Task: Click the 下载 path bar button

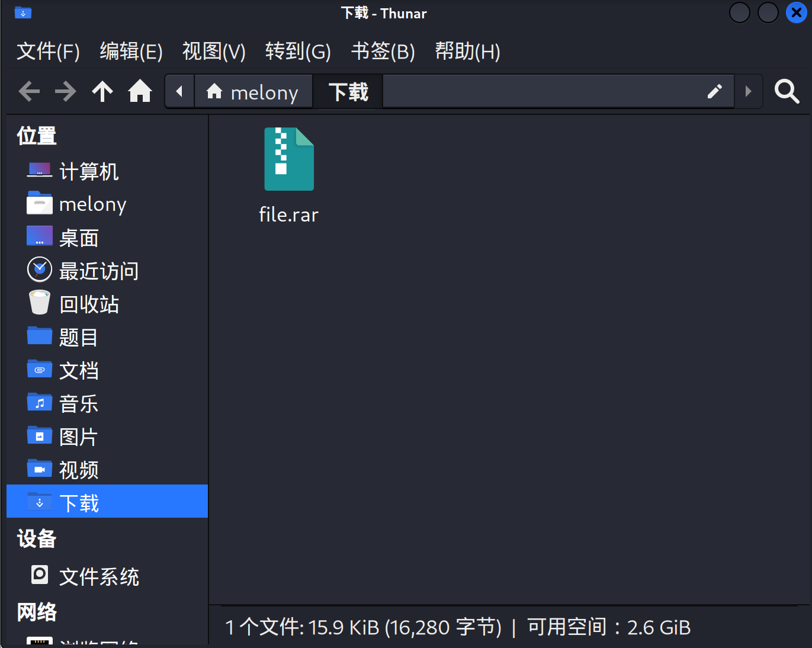Action: [348, 92]
